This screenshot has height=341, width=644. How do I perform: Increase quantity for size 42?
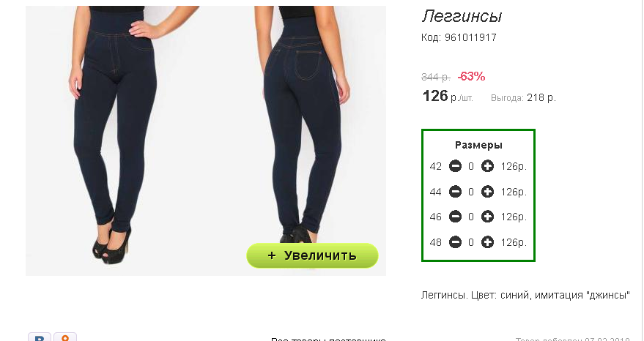click(x=487, y=166)
